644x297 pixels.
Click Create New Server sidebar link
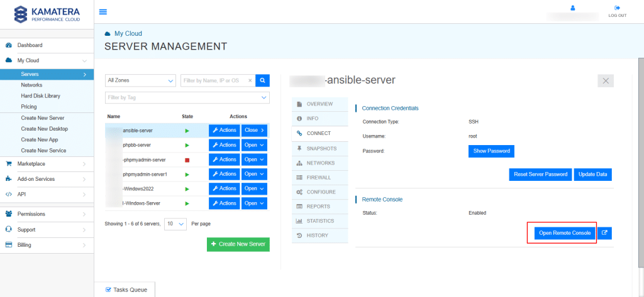pyautogui.click(x=43, y=118)
